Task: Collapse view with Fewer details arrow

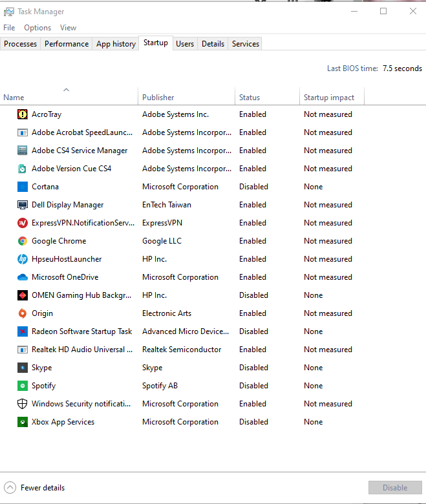Action: pos(10,488)
